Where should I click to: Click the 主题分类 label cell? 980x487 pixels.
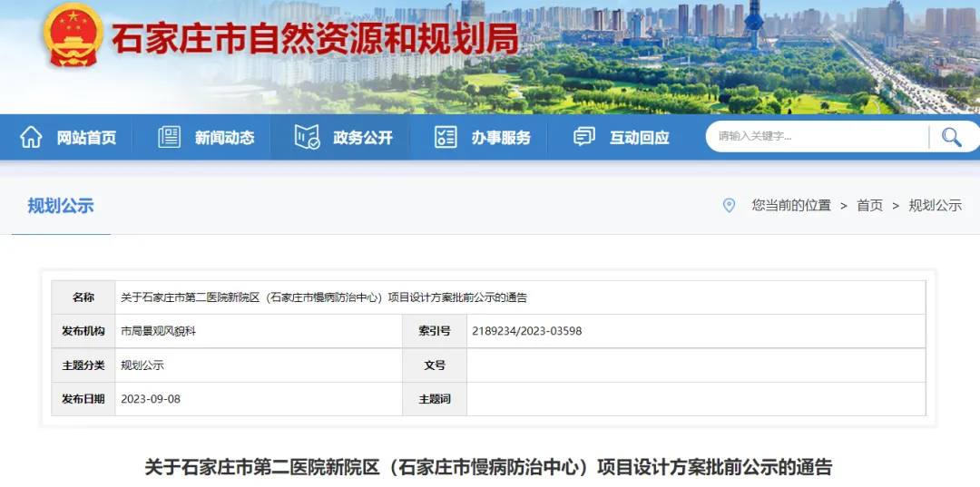(x=83, y=365)
